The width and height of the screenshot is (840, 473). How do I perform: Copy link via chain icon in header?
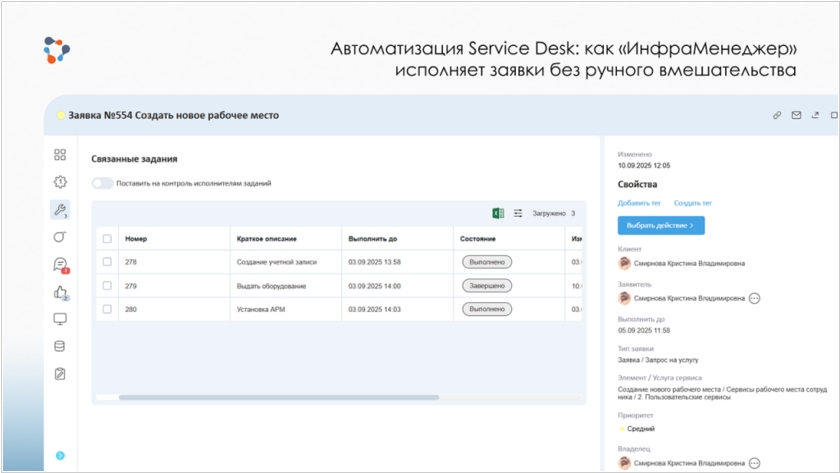tap(777, 115)
